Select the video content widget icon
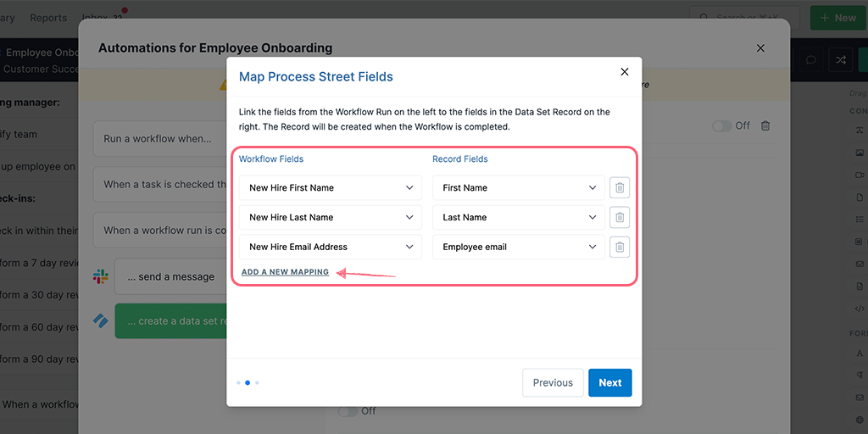868x434 pixels. click(860, 175)
